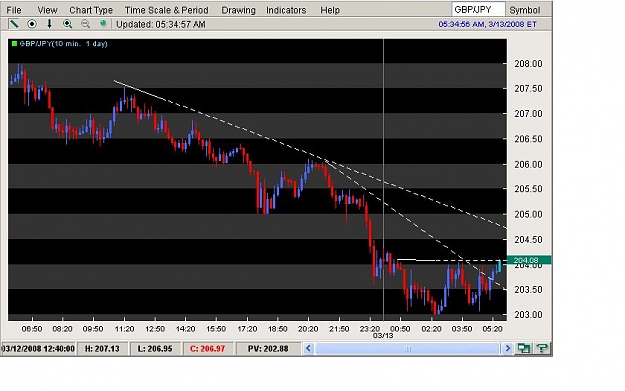Click the 08:20 time axis label
625x391 pixels.
click(63, 329)
